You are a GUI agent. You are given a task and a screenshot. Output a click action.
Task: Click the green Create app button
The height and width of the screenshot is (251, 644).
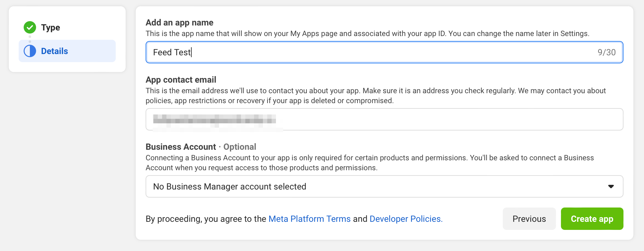[x=592, y=219]
